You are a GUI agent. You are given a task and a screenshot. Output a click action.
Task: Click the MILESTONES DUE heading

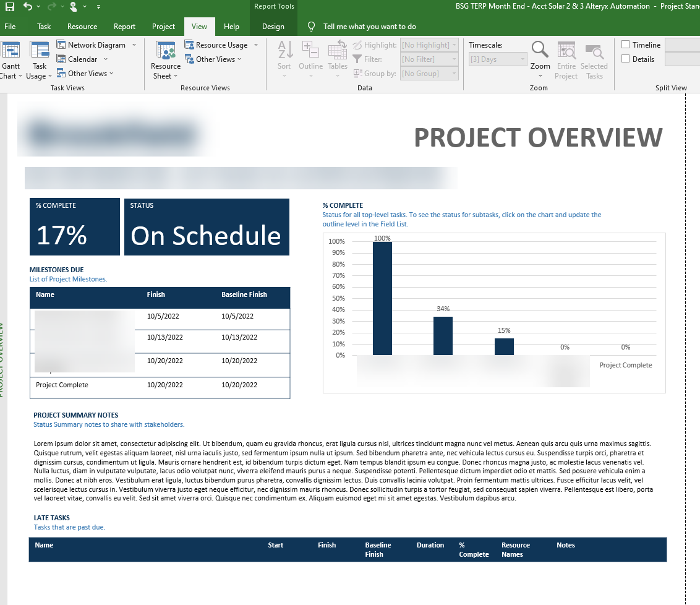coord(56,270)
